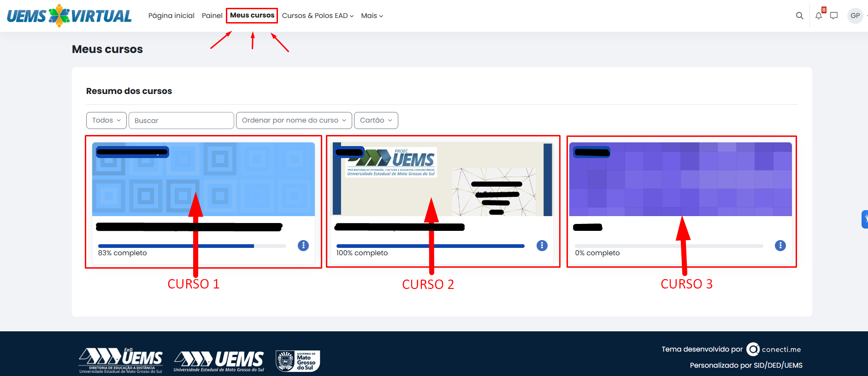
Task: Go to Página inicial
Action: click(171, 16)
